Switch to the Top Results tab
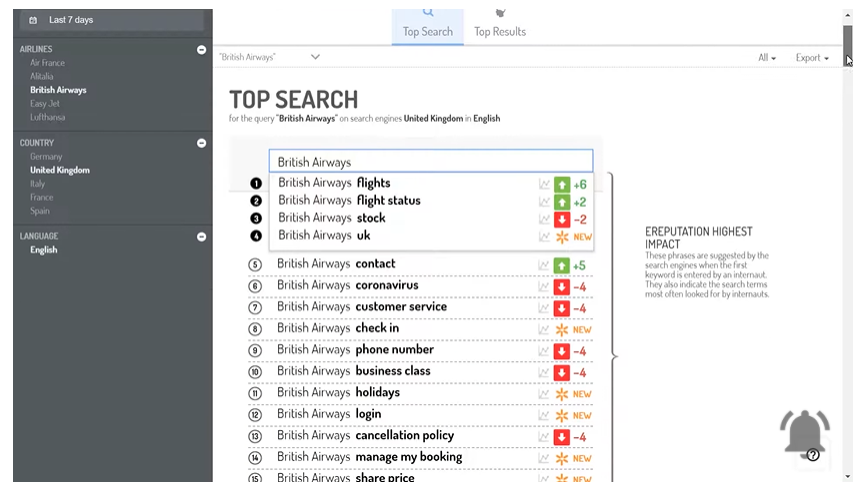 (500, 25)
